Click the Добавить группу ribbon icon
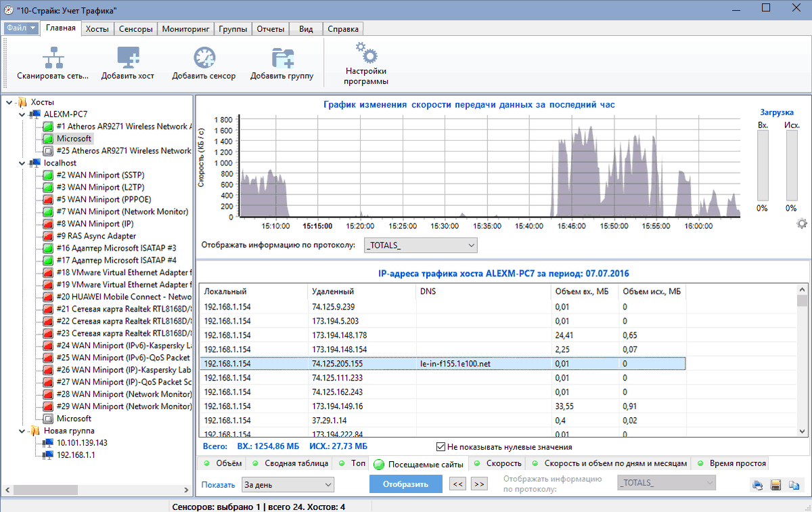812x512 pixels. click(281, 58)
